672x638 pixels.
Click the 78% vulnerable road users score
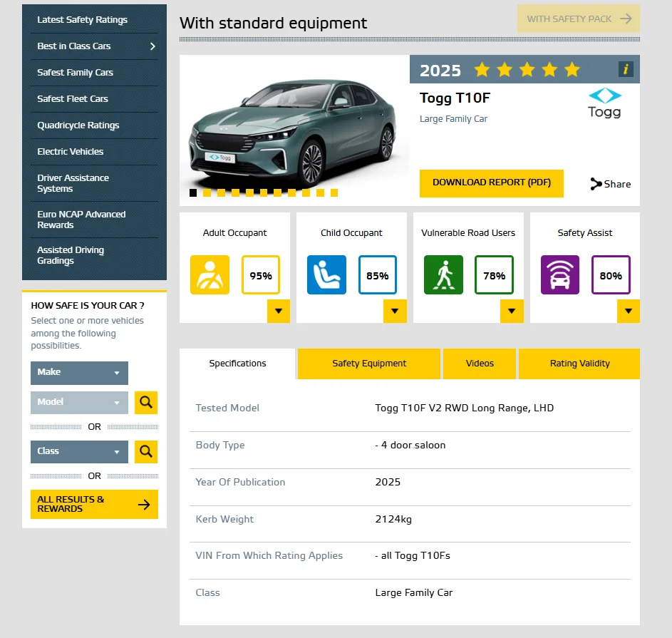494,275
